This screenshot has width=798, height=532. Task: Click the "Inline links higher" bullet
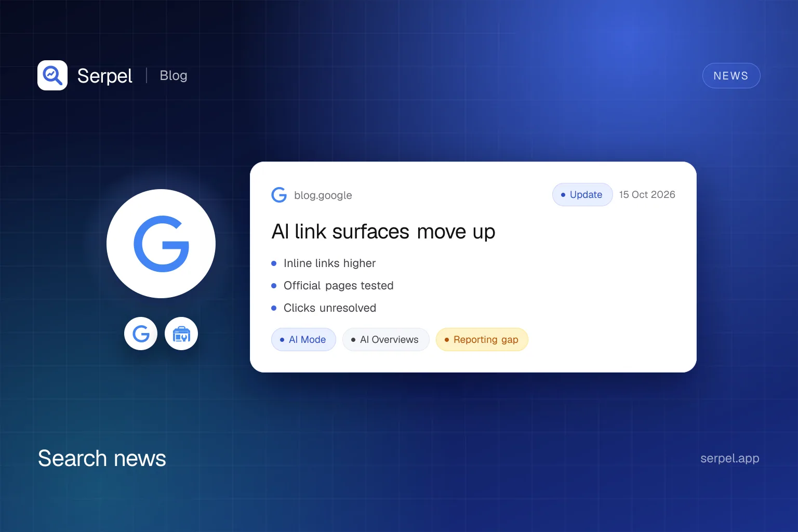click(329, 263)
